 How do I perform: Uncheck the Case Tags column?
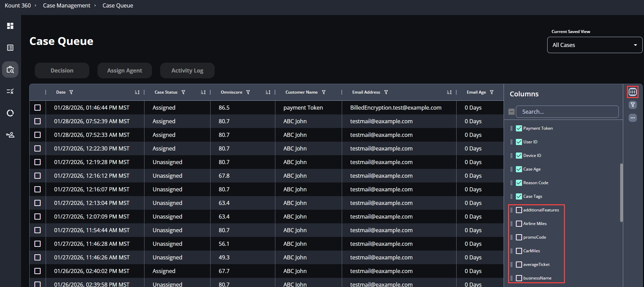click(x=519, y=196)
